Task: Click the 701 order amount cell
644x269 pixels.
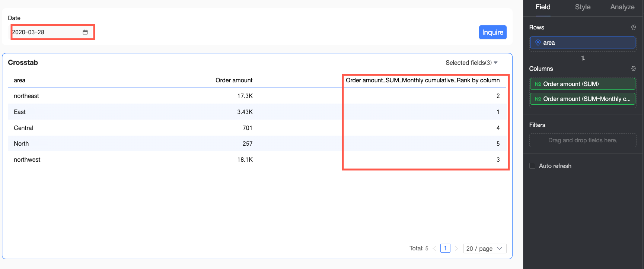Action: coord(248,128)
